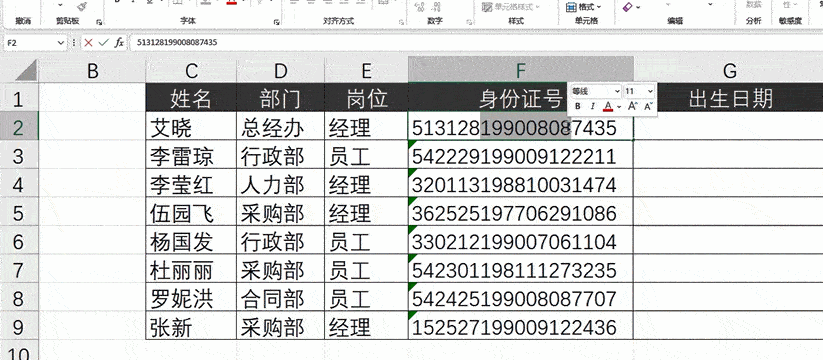
Task: Click ID cell 320113198810031474
Action: click(521, 183)
